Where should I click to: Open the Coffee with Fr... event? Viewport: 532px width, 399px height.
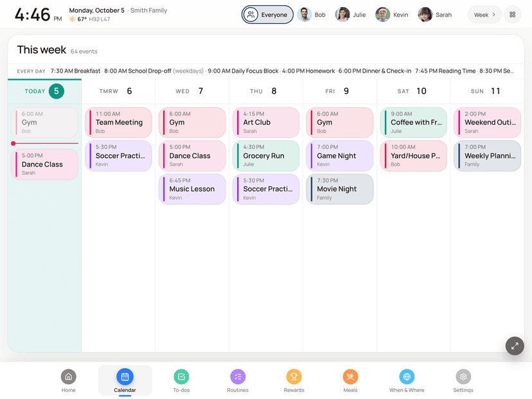pos(414,123)
